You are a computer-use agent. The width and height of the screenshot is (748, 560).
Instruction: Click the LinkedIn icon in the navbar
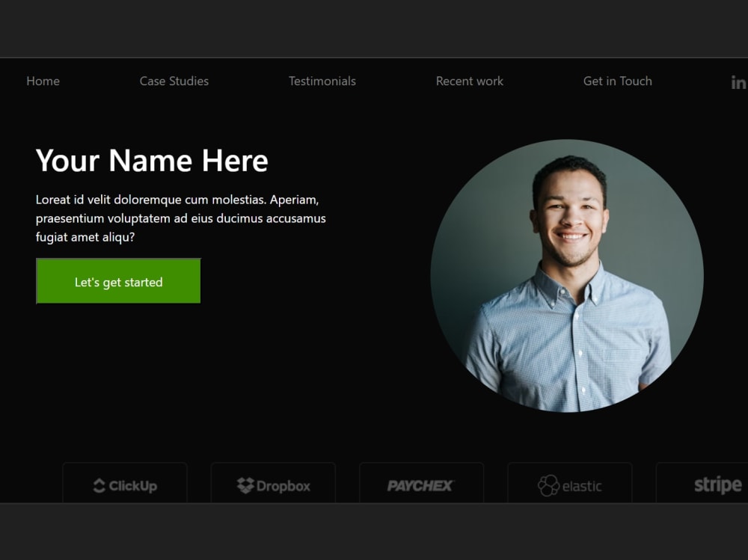[x=739, y=82]
